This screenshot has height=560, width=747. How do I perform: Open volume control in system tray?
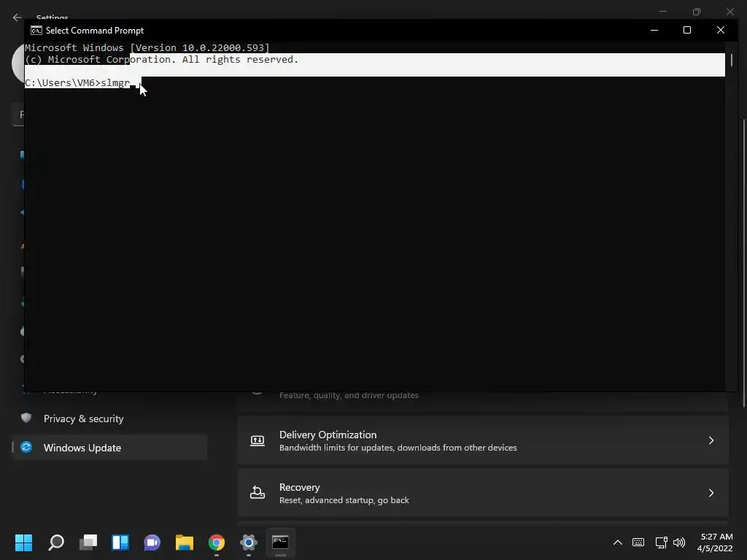coord(679,542)
